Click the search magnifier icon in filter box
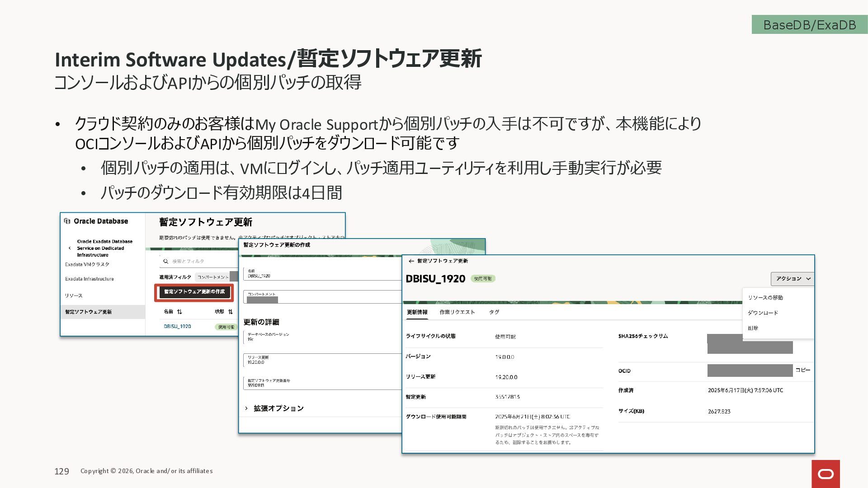 [x=166, y=261]
